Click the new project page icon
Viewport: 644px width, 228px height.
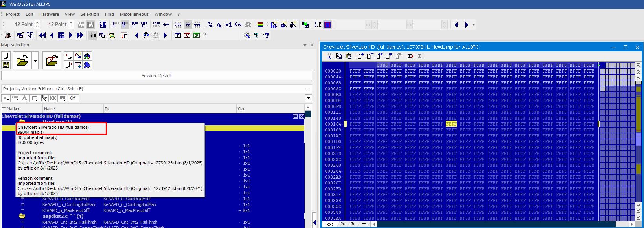pyautogui.click(x=6, y=56)
